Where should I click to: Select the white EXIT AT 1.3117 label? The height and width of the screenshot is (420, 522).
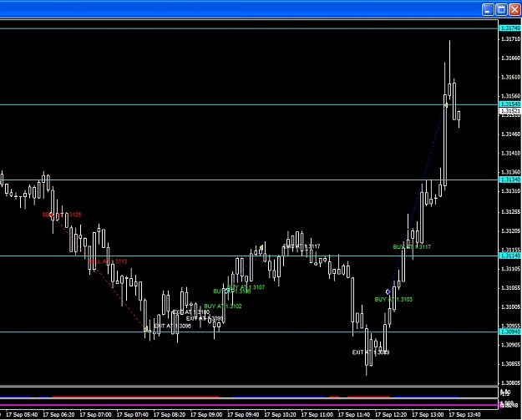[302, 246]
